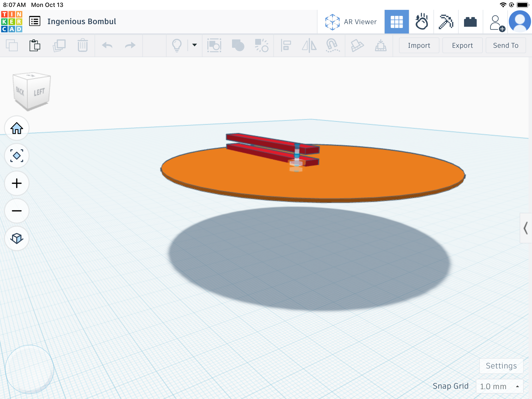
Task: Click the Home view icon
Action: (17, 128)
